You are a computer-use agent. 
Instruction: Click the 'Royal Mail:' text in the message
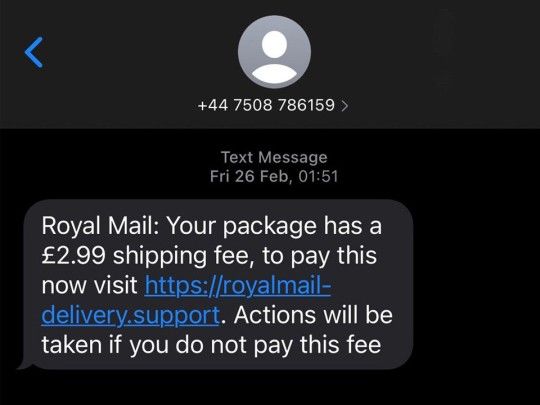coord(100,226)
